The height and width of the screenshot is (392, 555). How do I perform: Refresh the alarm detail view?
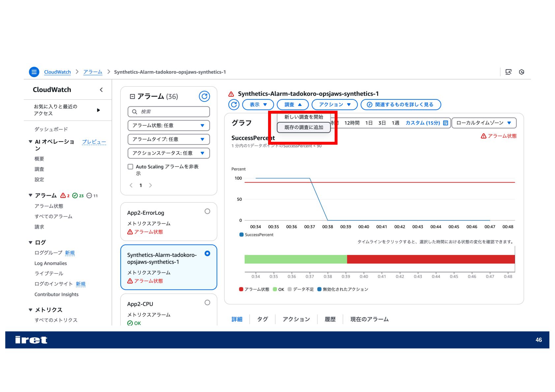point(234,104)
